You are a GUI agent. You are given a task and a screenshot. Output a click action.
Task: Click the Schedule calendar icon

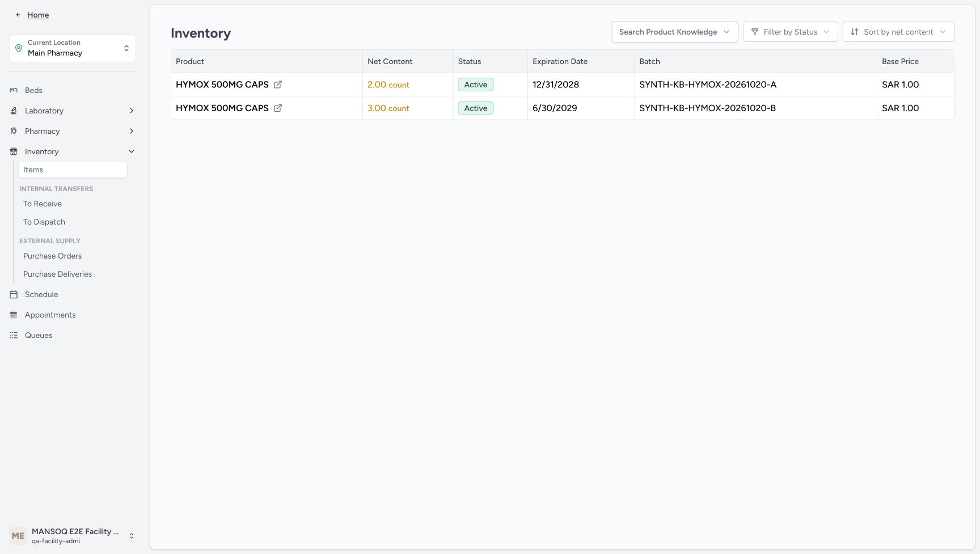[14, 294]
